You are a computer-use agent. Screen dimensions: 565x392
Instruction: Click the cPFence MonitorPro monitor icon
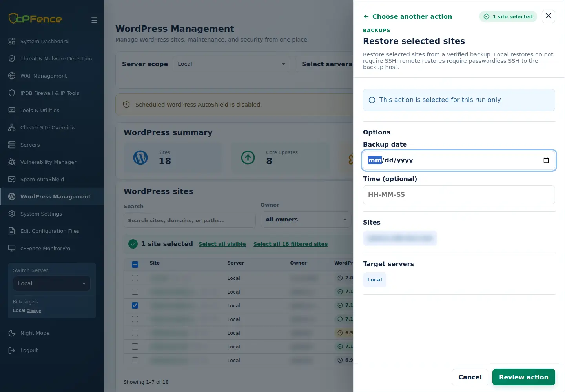(x=12, y=248)
